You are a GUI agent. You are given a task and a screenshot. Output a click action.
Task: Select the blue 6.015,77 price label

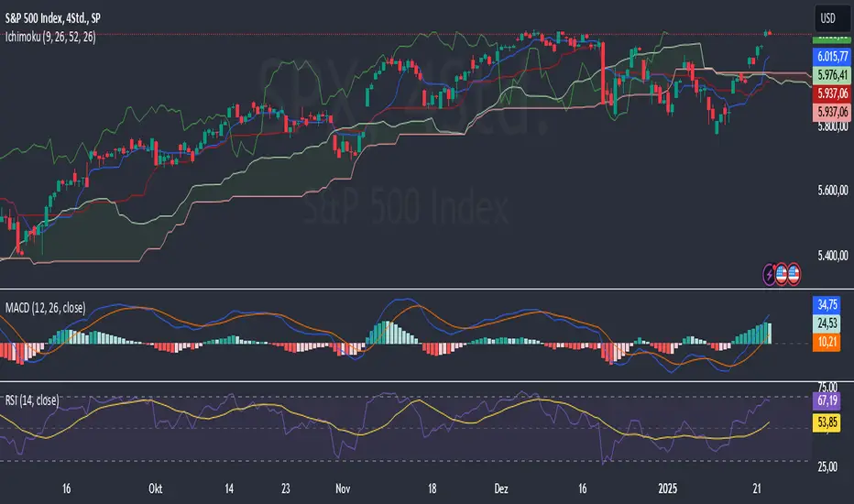pyautogui.click(x=832, y=56)
